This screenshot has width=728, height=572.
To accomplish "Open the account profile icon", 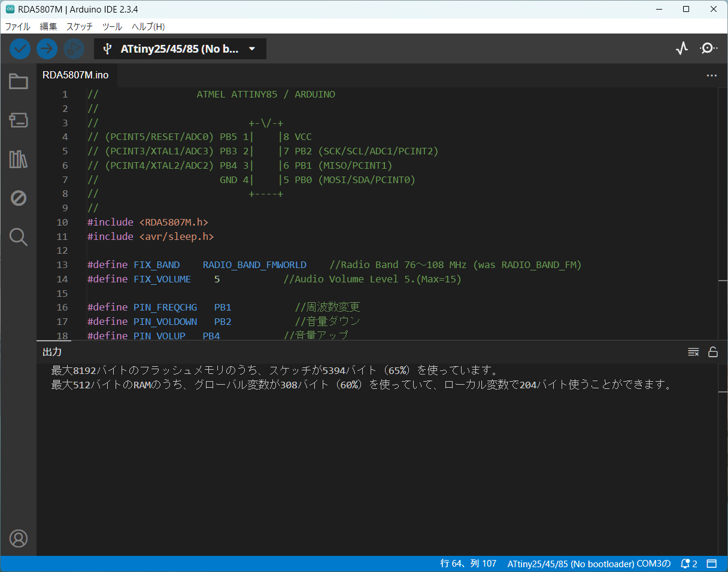I will (19, 538).
